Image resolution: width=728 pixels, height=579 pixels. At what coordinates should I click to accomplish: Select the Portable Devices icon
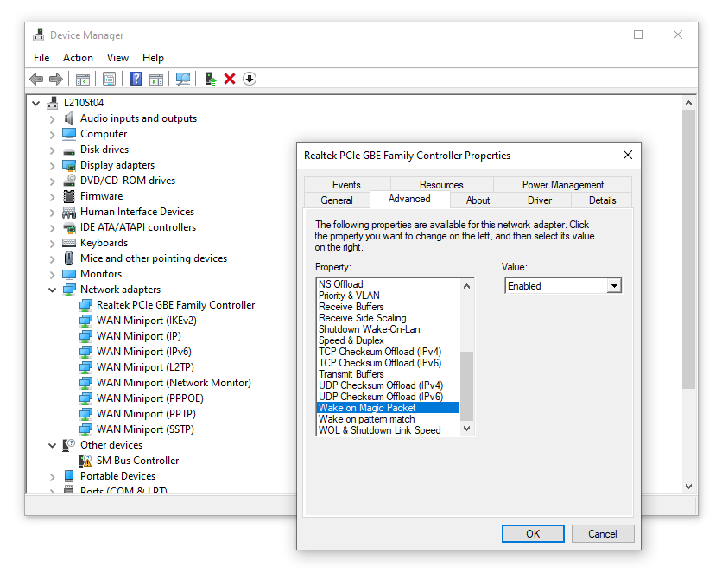[69, 476]
